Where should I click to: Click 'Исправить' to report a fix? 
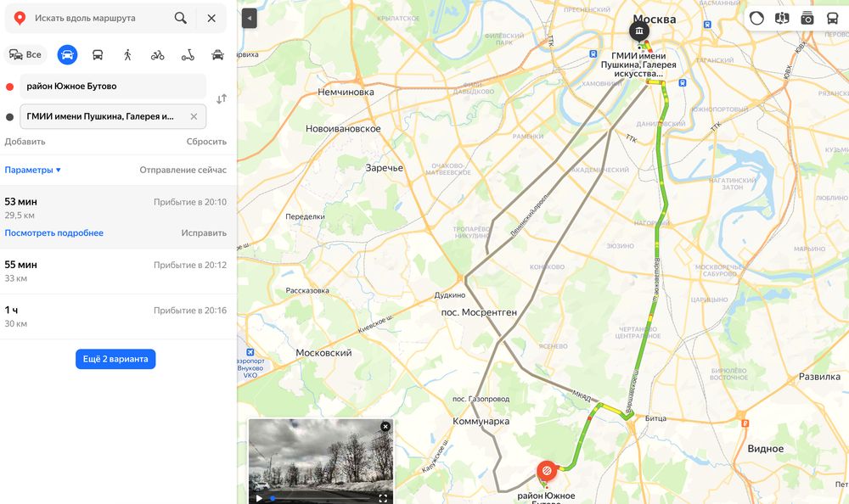[204, 232]
